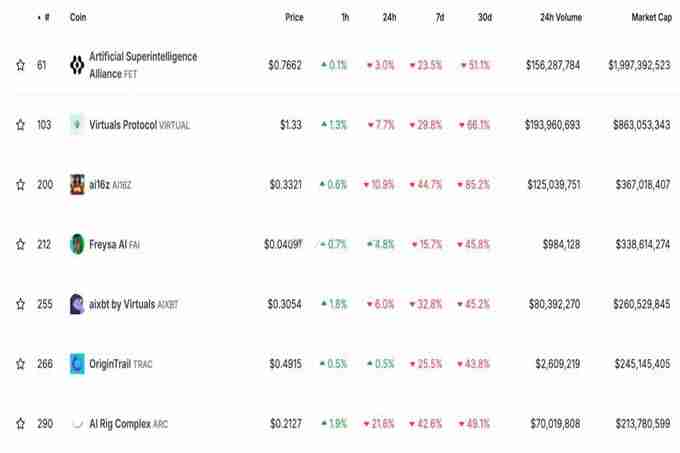Click the Freysa AI coin logo
Viewport: 680px width, 453px height.
click(77, 244)
